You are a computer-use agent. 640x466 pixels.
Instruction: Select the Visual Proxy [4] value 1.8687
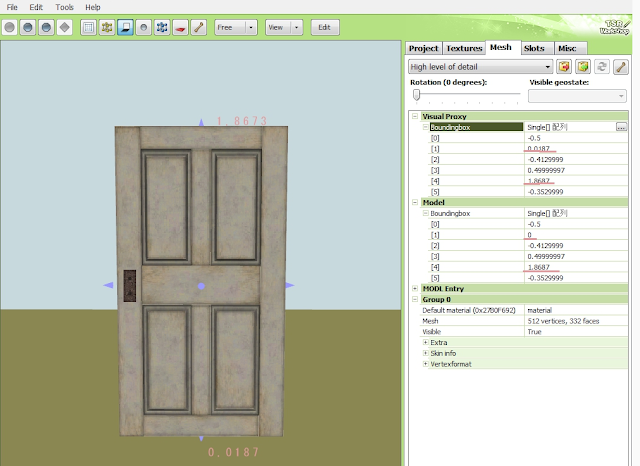(538, 181)
